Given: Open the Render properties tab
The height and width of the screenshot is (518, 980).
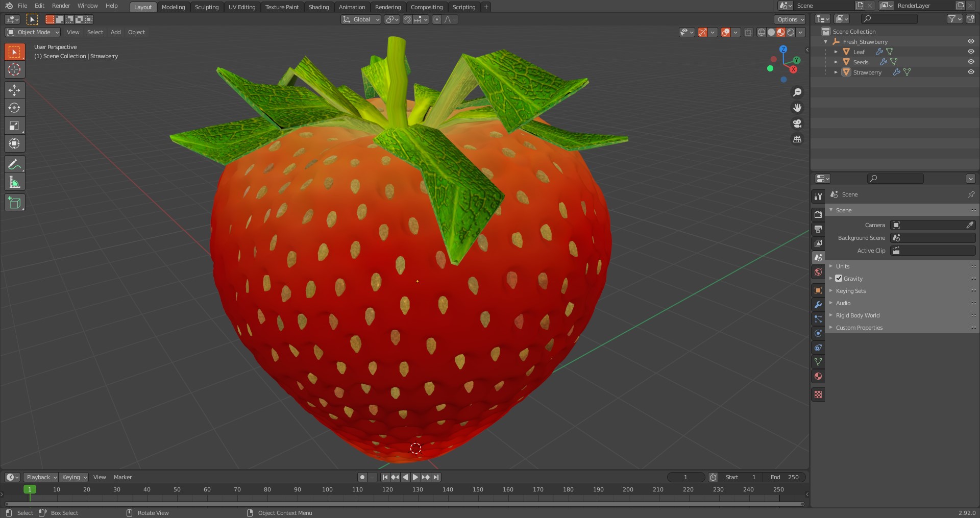Looking at the screenshot, I should [818, 214].
